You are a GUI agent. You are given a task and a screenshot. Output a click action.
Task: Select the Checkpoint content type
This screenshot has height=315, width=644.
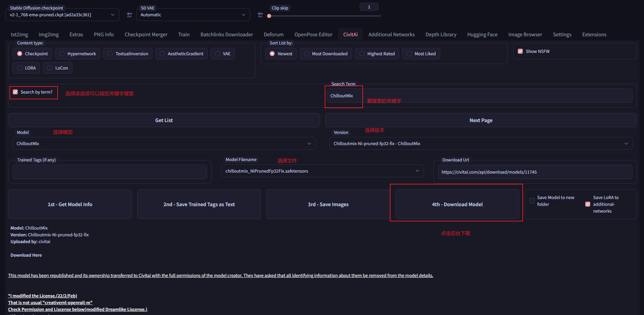(x=33, y=54)
